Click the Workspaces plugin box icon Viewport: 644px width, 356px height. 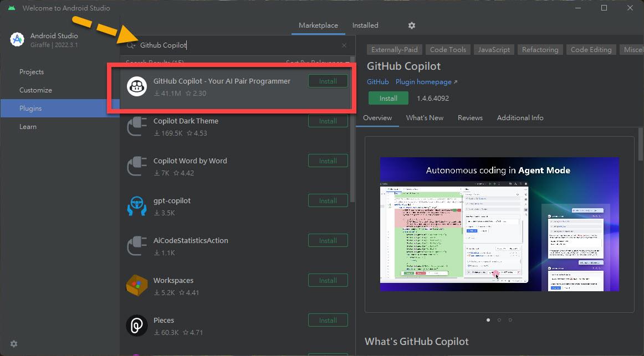click(x=136, y=286)
